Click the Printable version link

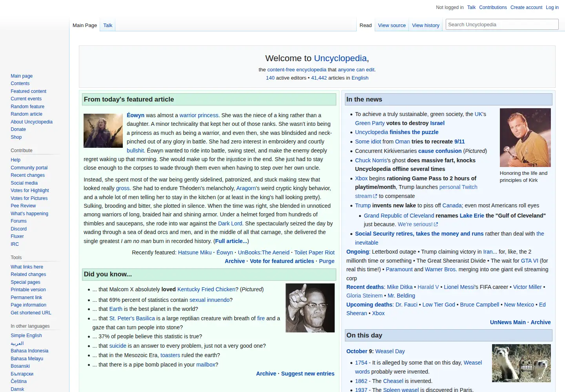pyautogui.click(x=28, y=290)
